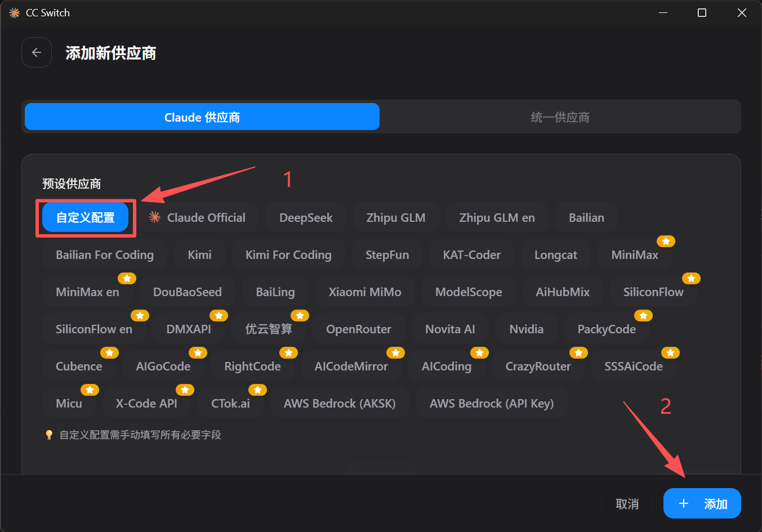Pick the Longcat preset
Screen dimensions: 762x532
point(556,254)
